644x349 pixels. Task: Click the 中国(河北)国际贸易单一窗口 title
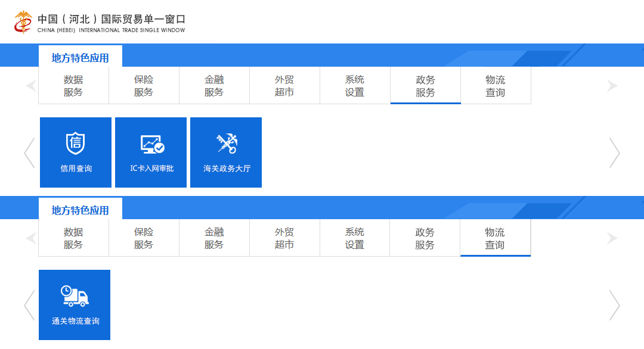(112, 19)
